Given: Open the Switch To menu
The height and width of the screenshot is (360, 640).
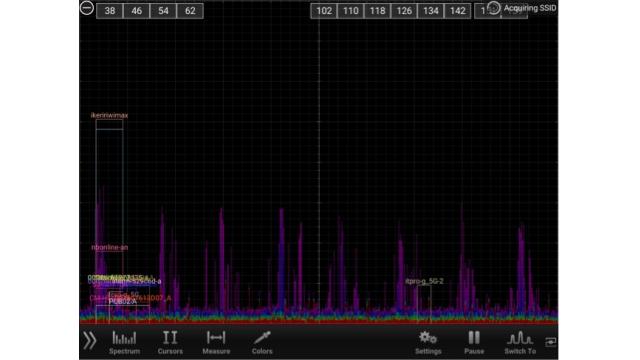Looking at the screenshot, I should [520, 342].
